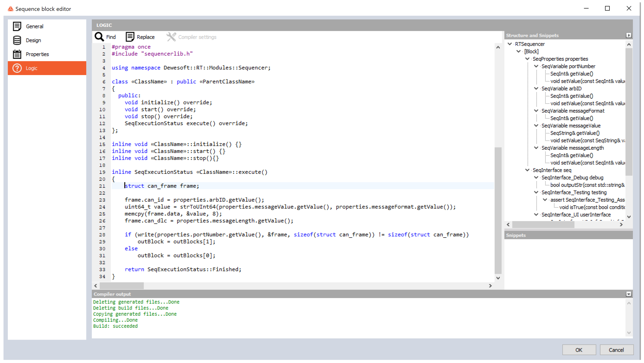Click code editor horizontal scrollbar thumb
The image size is (644, 363).
(122, 286)
